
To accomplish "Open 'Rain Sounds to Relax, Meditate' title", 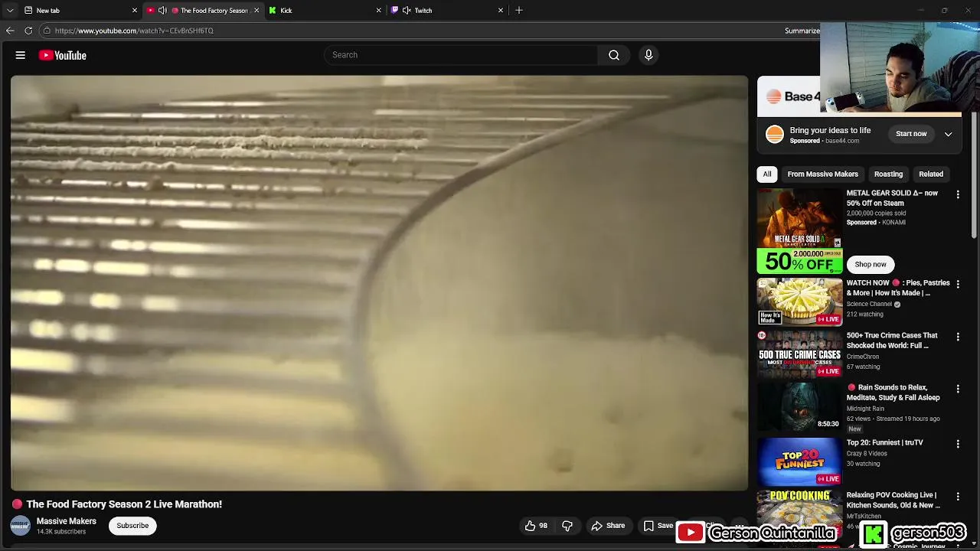I will [893, 393].
